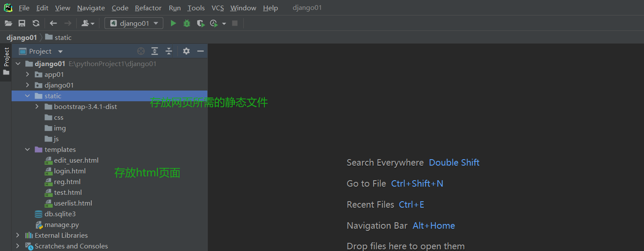Open the Tools menu
Viewport: 644px width, 251px height.
pos(196,8)
